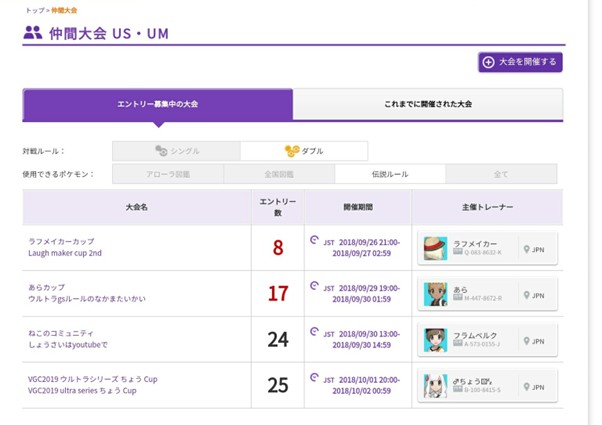The height and width of the screenshot is (425, 602).
Task: Filter by アローラ図鑑
Action: point(168,174)
